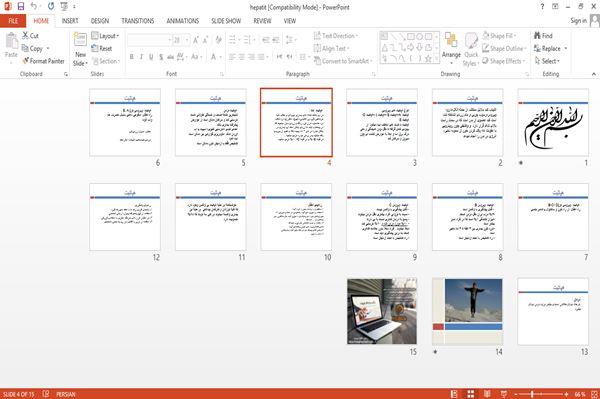The height and width of the screenshot is (399, 600).
Task: Open the Align Text dropdown
Action: (x=331, y=49)
